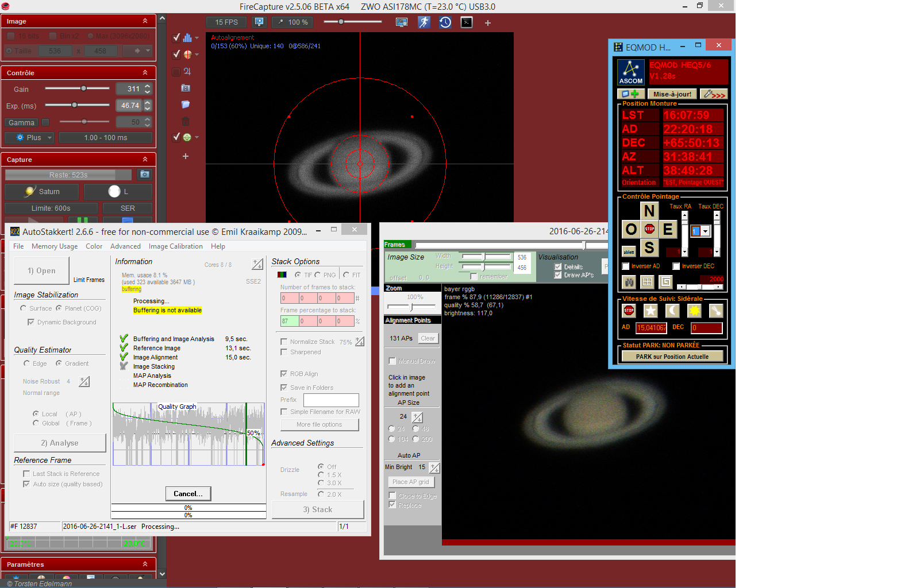Screen dimensions: 916x588
Task: Click the EQMOD wrench setup icon
Action: coord(714,94)
